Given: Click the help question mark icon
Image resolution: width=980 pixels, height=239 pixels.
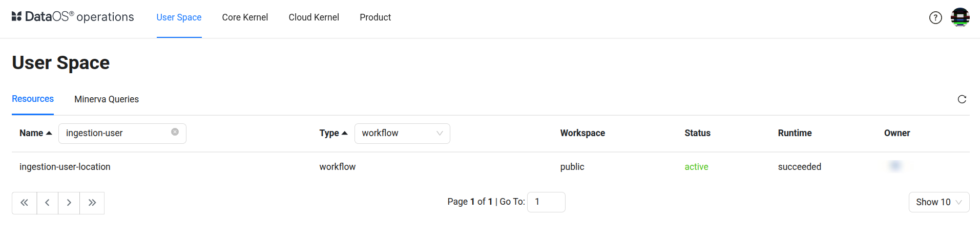Looking at the screenshot, I should click(x=935, y=18).
